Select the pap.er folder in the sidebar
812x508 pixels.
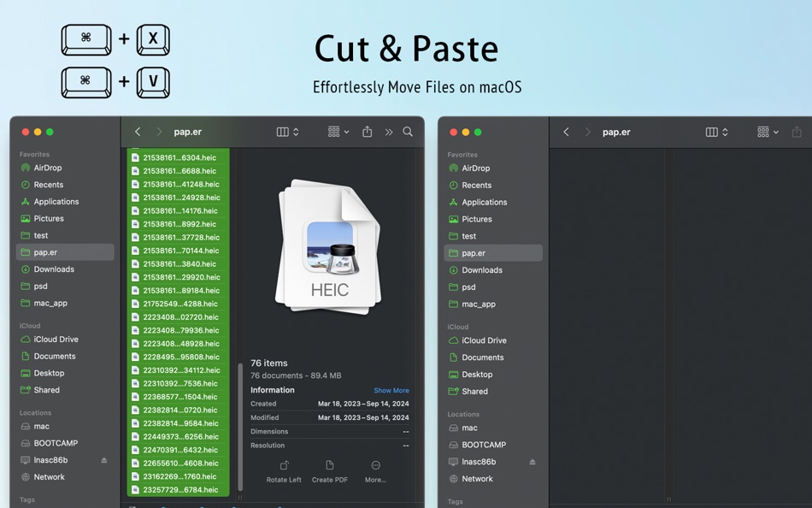tap(51, 252)
